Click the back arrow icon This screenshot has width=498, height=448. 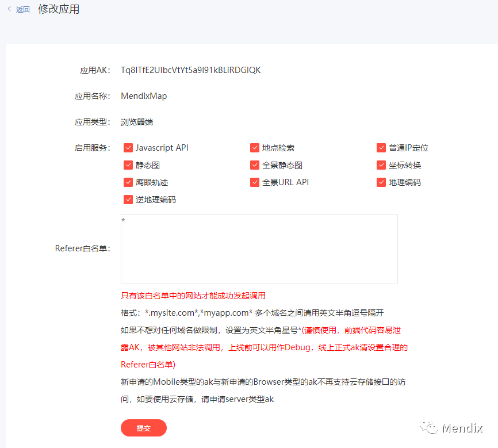(x=9, y=9)
